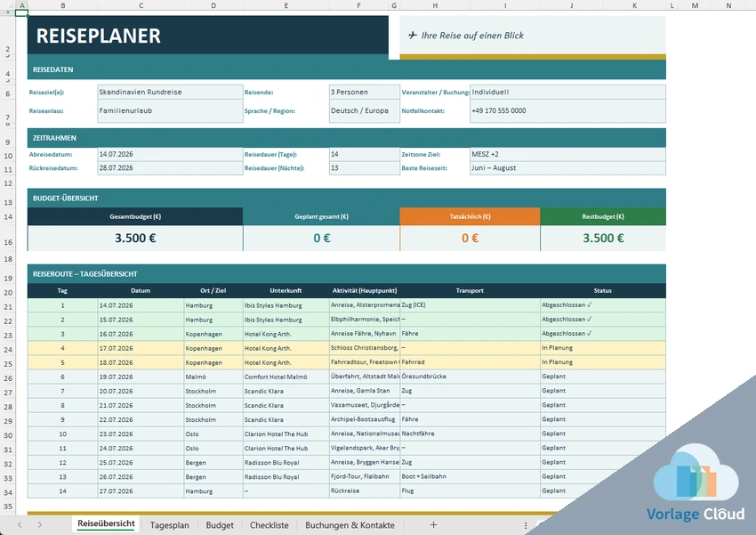756x535 pixels.
Task: Click the 'Öresundbrücke' transport cell
Action: pos(470,377)
